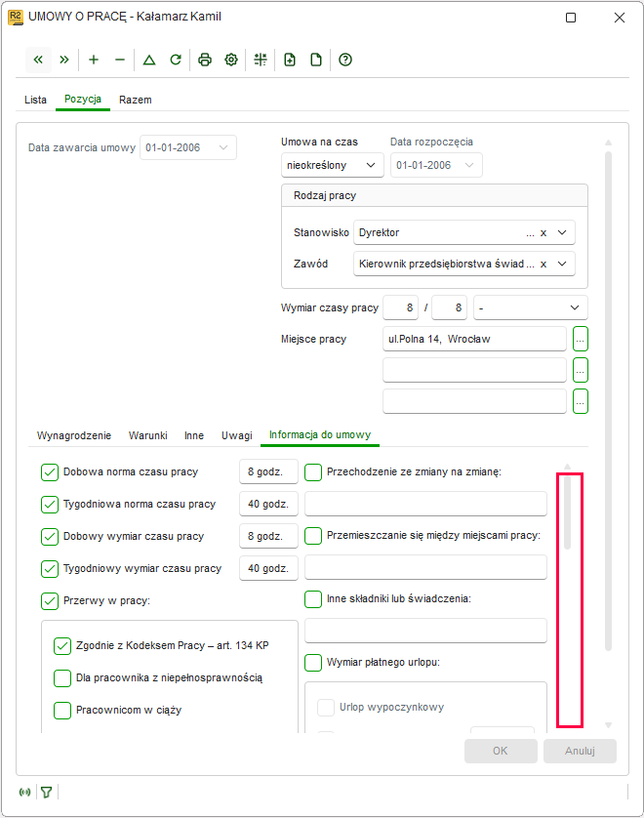This screenshot has width=644, height=818.
Task: Click Miejsce pracy field ul.Polna 14, Wrocław
Action: 474,339
